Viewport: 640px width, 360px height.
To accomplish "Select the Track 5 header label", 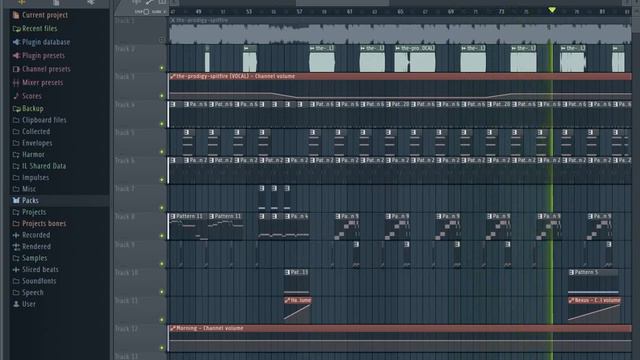I will (125, 133).
